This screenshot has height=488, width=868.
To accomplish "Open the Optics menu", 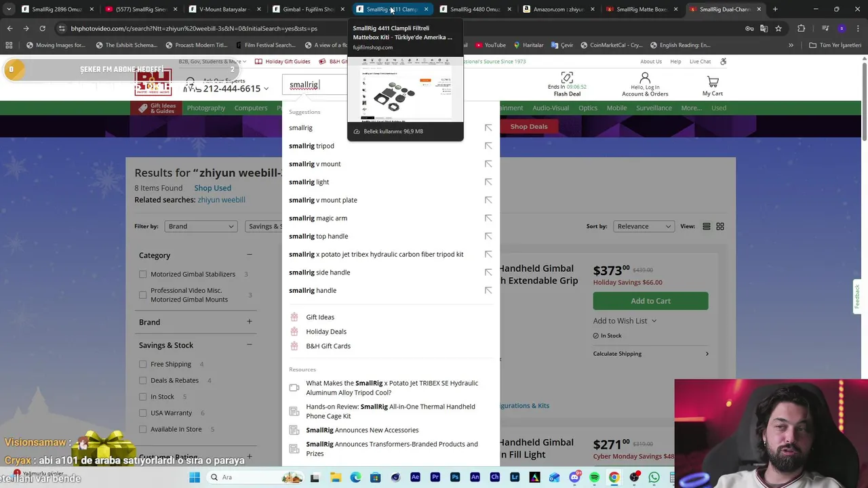I will coord(588,108).
